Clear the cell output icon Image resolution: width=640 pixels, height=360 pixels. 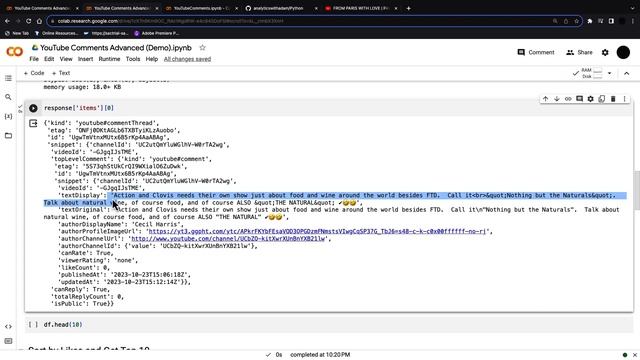[33, 123]
